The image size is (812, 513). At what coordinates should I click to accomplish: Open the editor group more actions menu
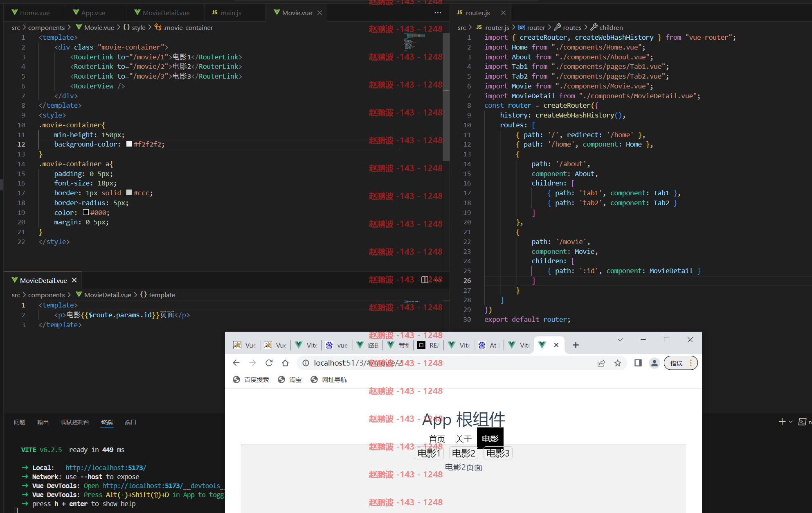tap(438, 13)
